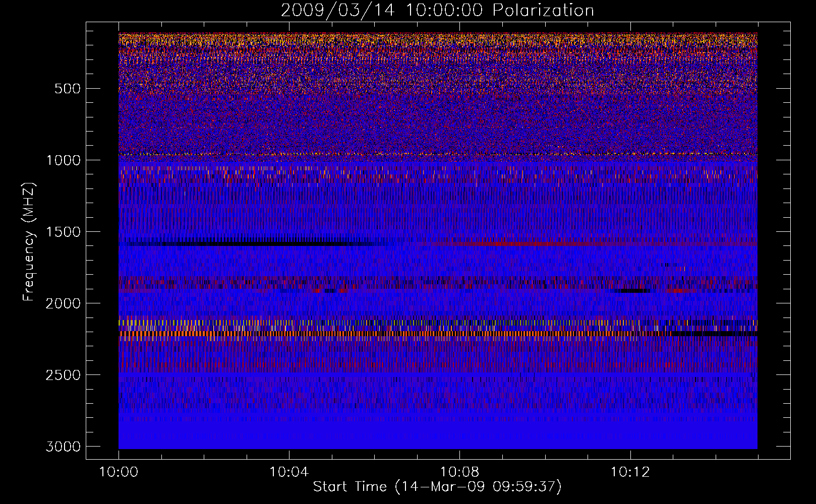Select the 1000 frequency tick label
816x504 pixels.
[x=63, y=160]
